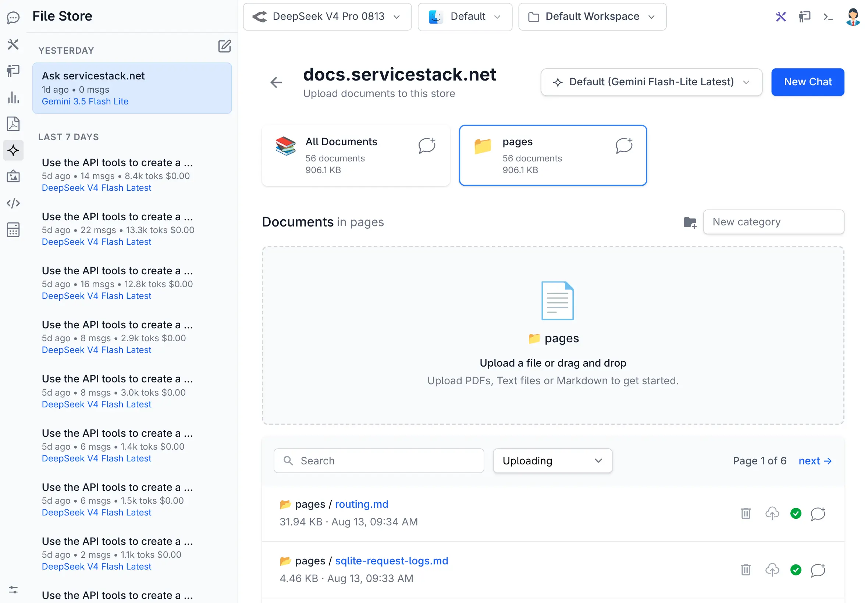The width and height of the screenshot is (868, 603).
Task: Click the green status check for routing.md
Action: [x=796, y=513]
